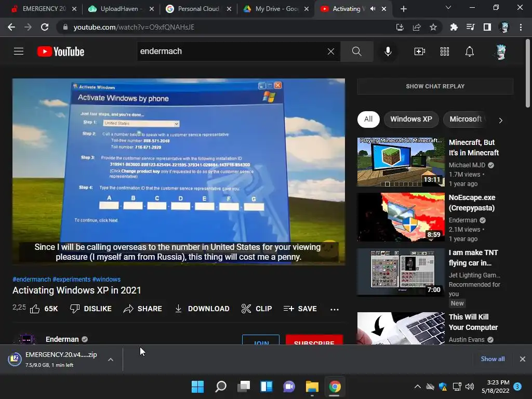Open the YouTube hamburger guide menu
Image resolution: width=532 pixels, height=399 pixels.
click(x=19, y=51)
